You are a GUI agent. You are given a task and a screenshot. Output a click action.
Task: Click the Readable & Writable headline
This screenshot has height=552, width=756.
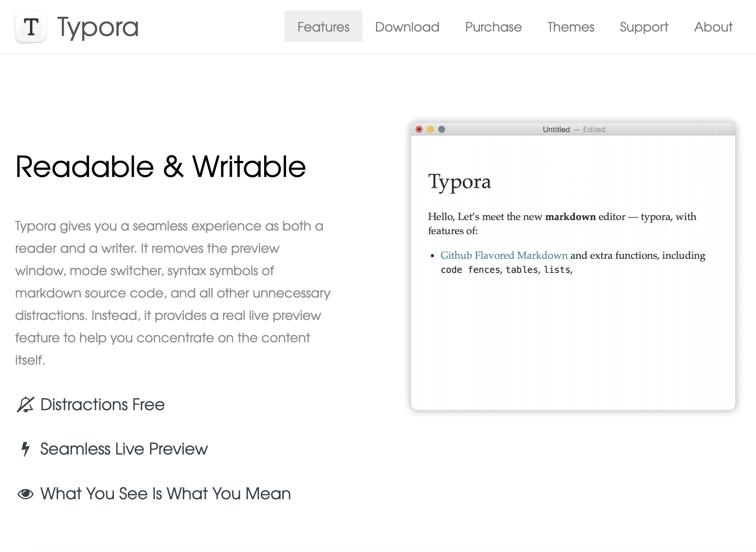[161, 167]
